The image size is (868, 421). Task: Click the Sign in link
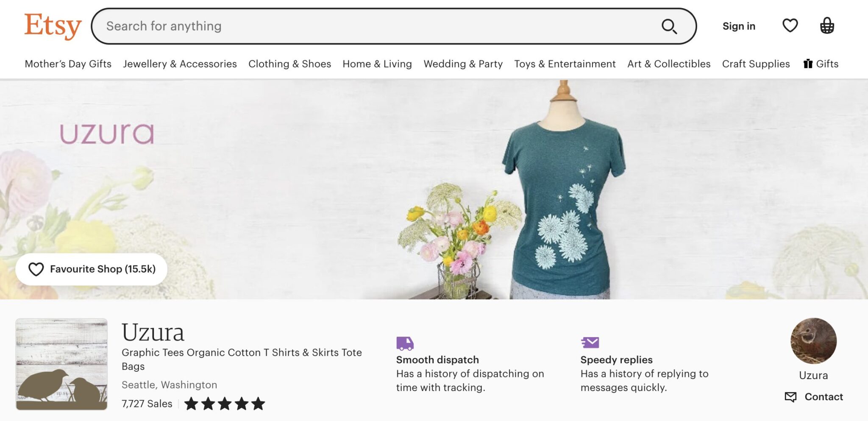[x=739, y=26]
